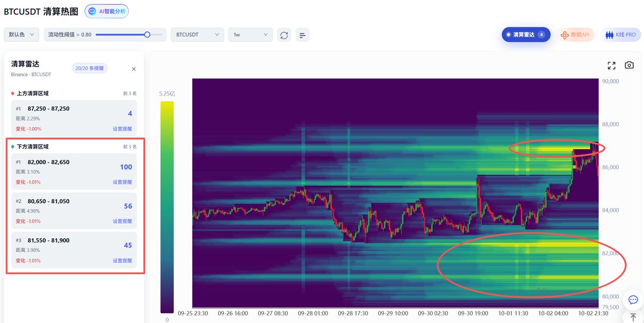Click the 下方清算区域 heading

point(33,146)
